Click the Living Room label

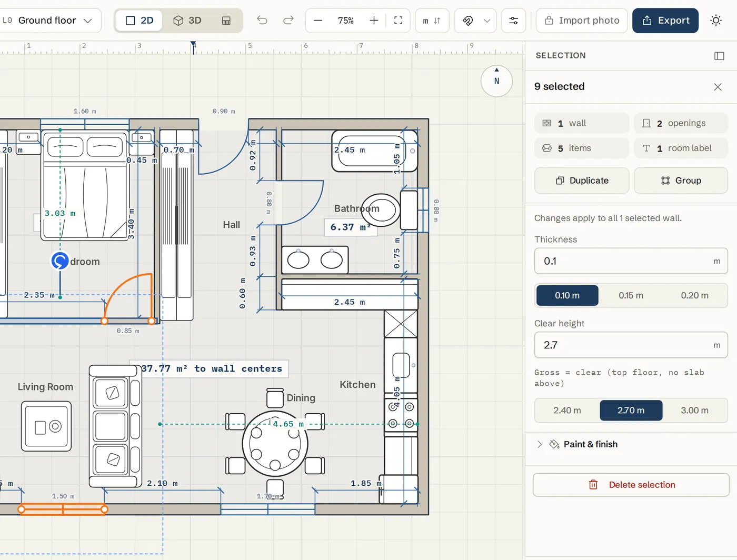point(45,387)
